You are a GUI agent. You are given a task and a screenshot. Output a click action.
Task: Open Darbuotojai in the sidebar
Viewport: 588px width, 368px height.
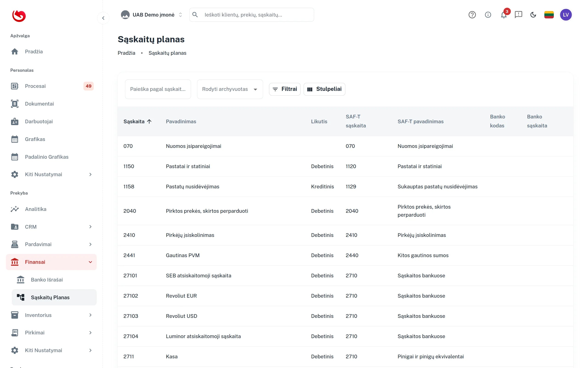(x=51, y=121)
